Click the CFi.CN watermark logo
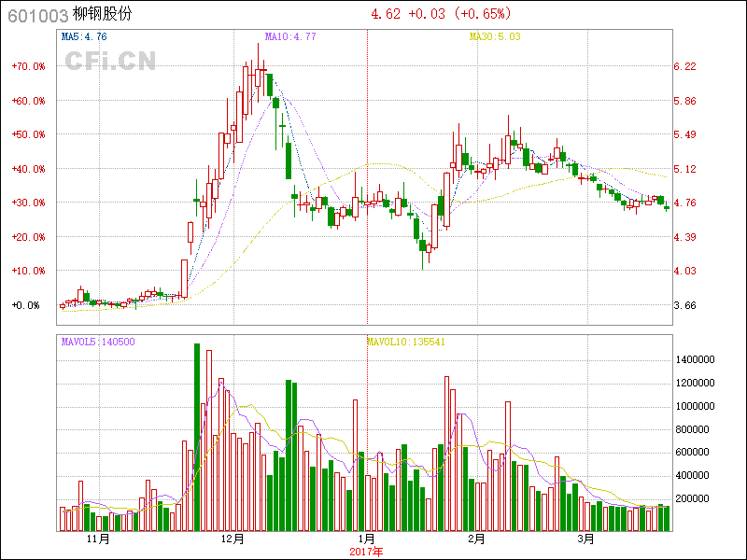This screenshot has width=747, height=560. tap(110, 61)
